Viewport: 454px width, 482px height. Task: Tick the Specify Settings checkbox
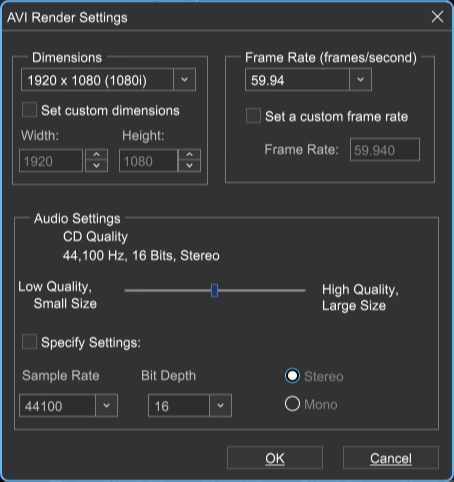click(29, 342)
